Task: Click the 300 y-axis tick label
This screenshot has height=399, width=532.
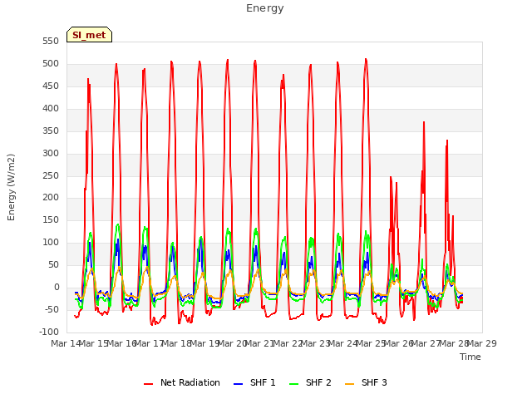Action: point(51,153)
